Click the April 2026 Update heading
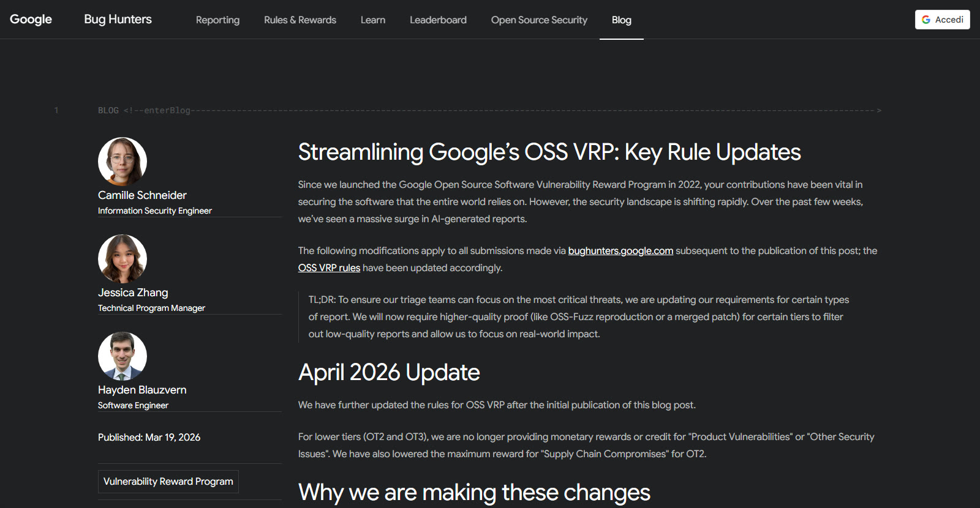 coord(389,372)
